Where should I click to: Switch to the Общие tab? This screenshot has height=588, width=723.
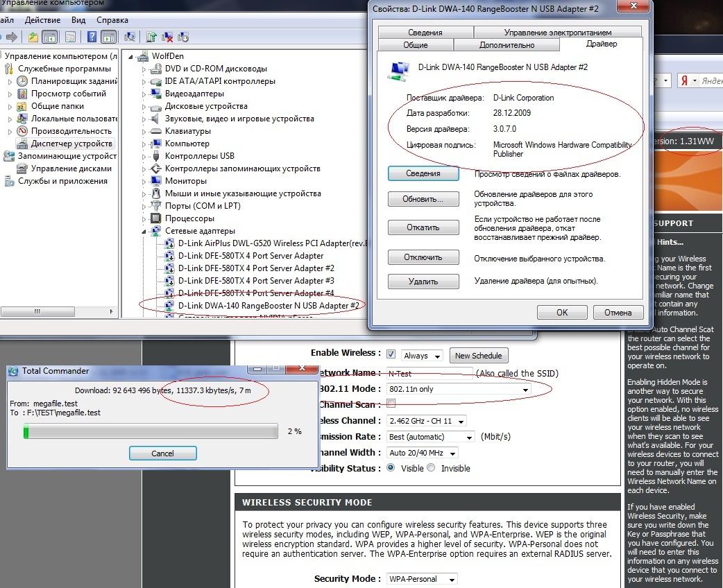click(x=416, y=44)
